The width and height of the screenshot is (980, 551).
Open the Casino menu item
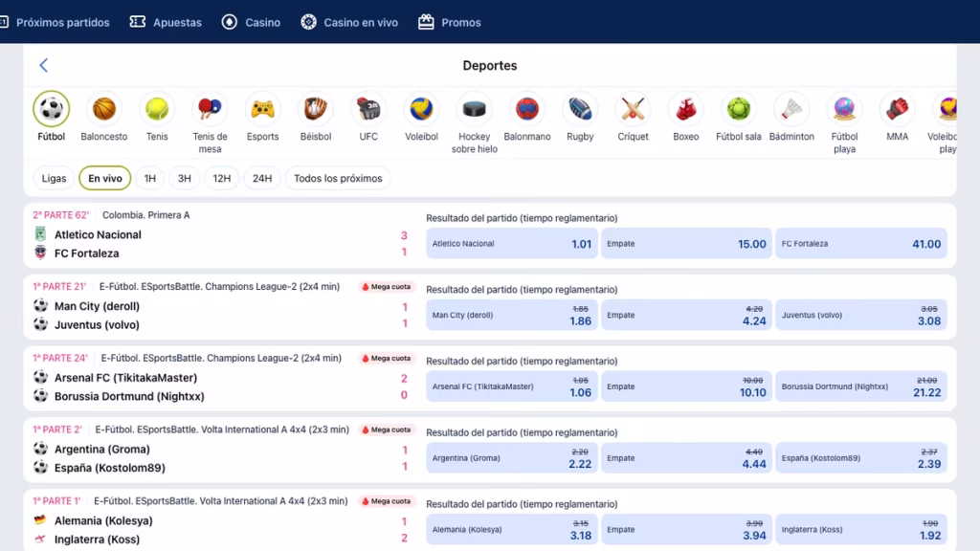click(262, 23)
